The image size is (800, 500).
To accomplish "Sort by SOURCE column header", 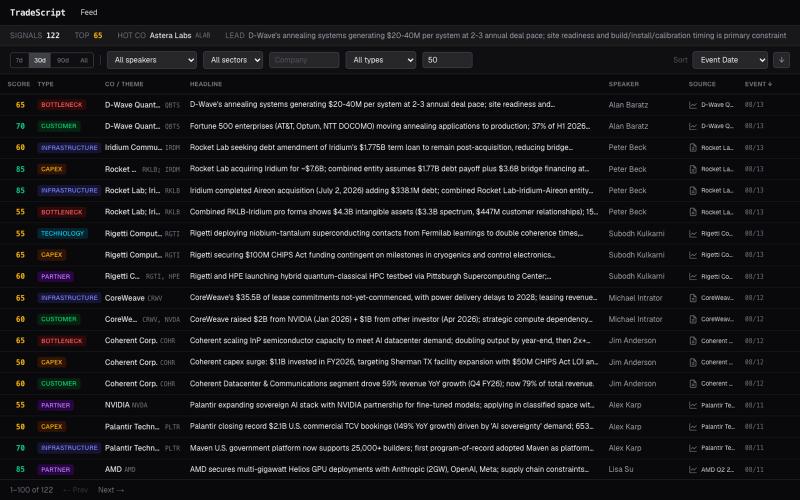I will click(x=702, y=84).
